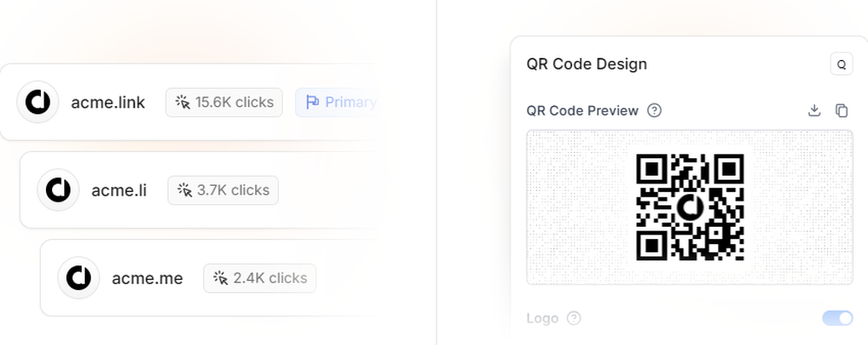This screenshot has width=868, height=345.
Task: Click the QR code preview image
Action: pos(690,207)
